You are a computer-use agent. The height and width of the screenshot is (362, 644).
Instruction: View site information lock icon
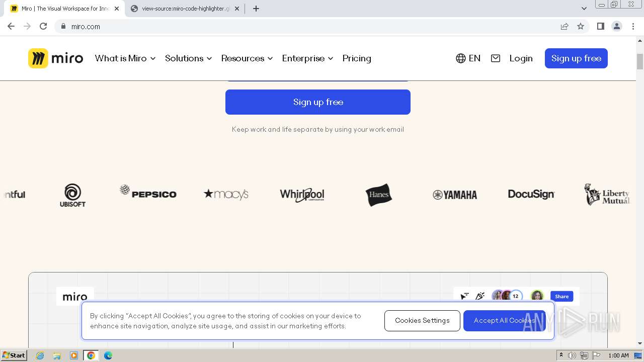click(63, 26)
